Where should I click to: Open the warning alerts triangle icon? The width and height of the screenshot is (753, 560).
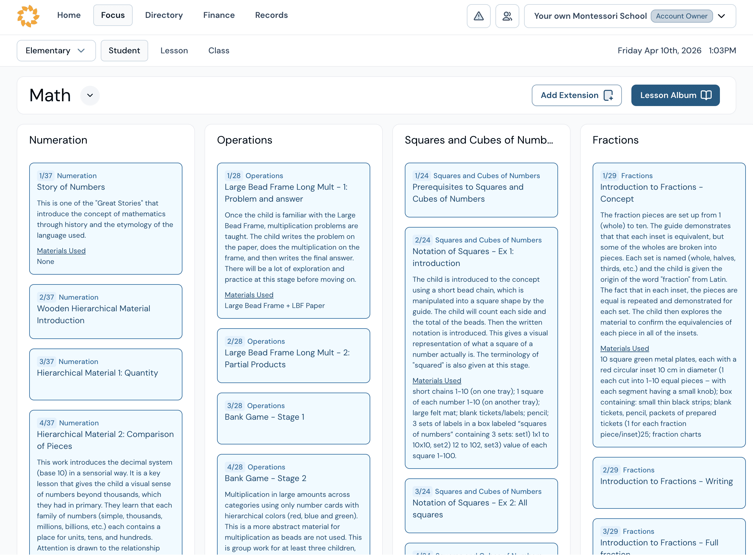pyautogui.click(x=478, y=16)
